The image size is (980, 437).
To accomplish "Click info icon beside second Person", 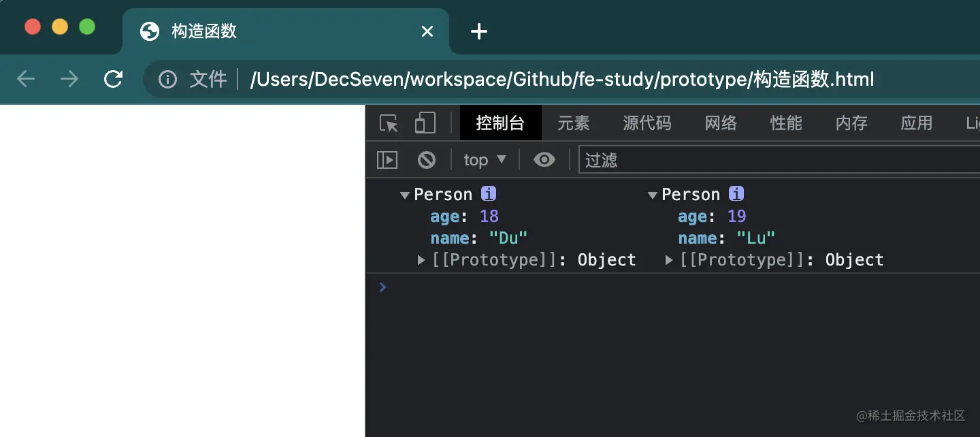I will 736,194.
